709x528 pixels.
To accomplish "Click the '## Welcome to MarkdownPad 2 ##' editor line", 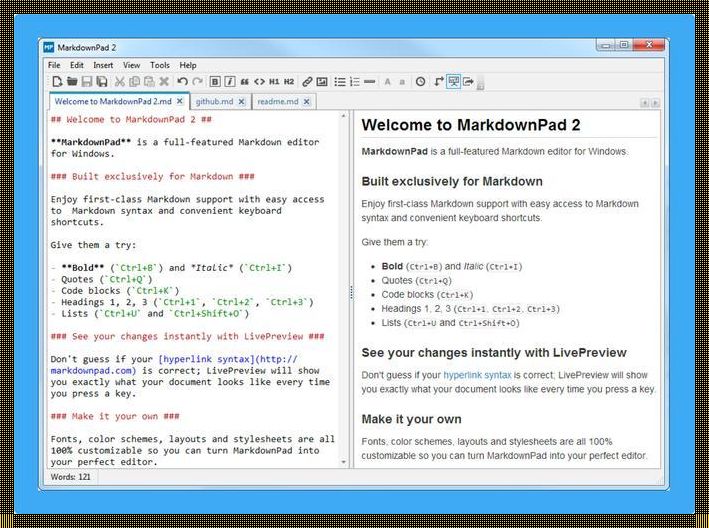I will tap(131, 120).
